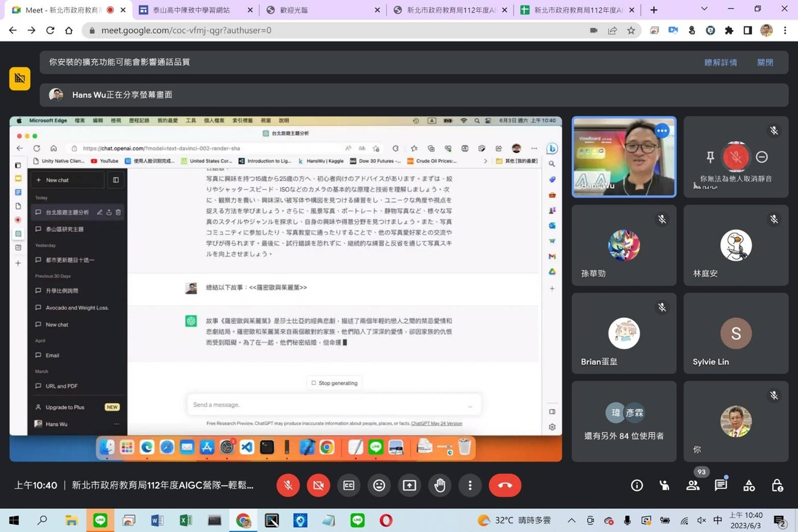This screenshot has width=798, height=532.
Task: Open host controls lock icon
Action: point(777,485)
